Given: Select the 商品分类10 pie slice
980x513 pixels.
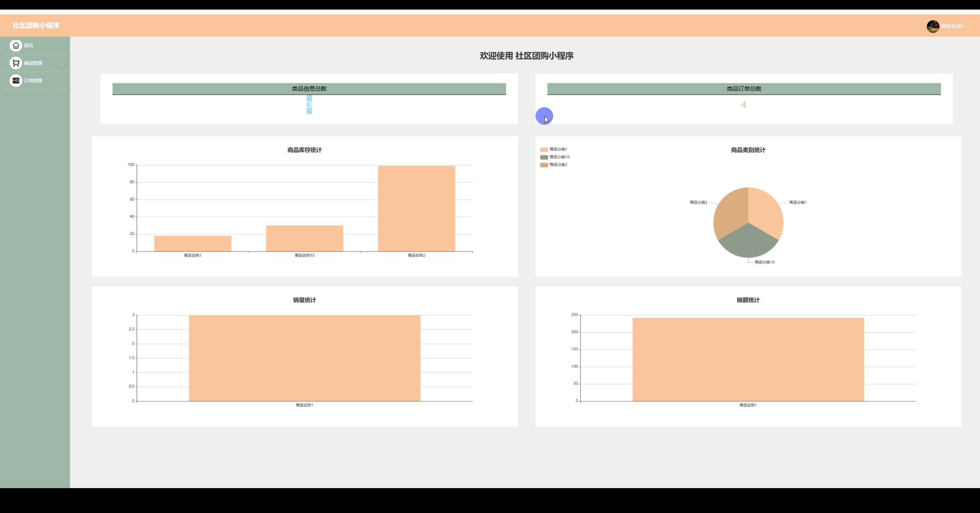Looking at the screenshot, I should [748, 243].
